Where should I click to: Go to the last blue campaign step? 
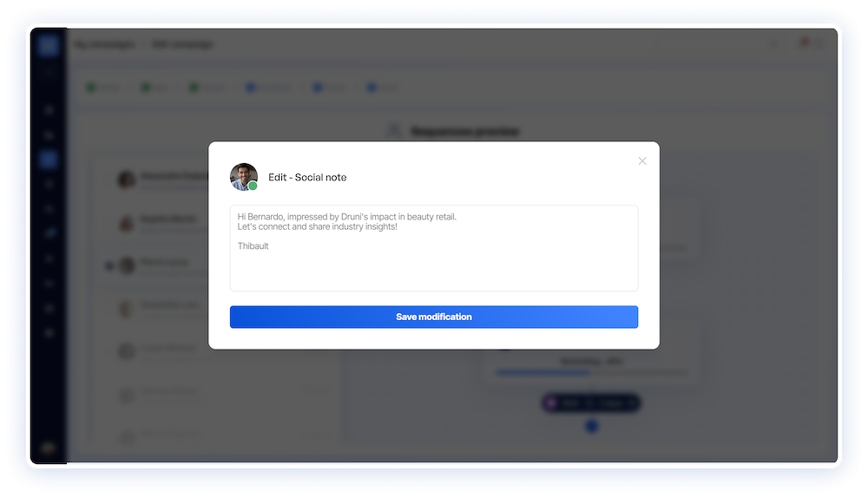pyautogui.click(x=382, y=88)
